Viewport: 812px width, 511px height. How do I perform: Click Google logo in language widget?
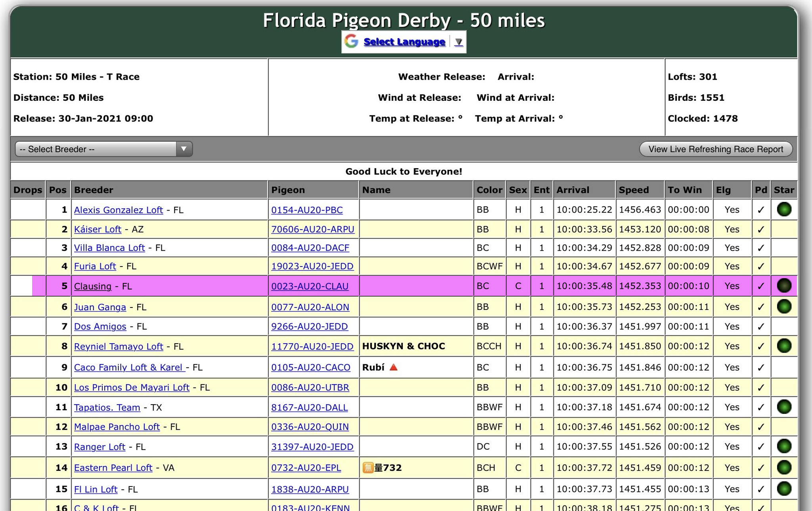(x=351, y=41)
